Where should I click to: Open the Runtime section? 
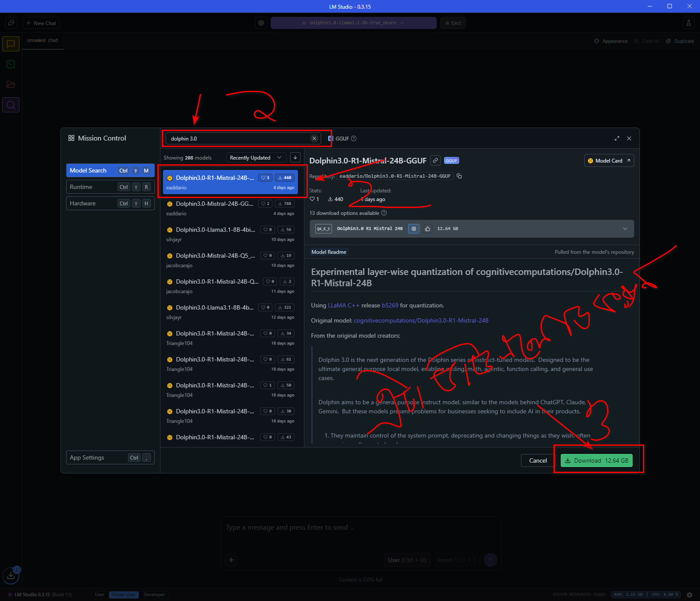[110, 187]
